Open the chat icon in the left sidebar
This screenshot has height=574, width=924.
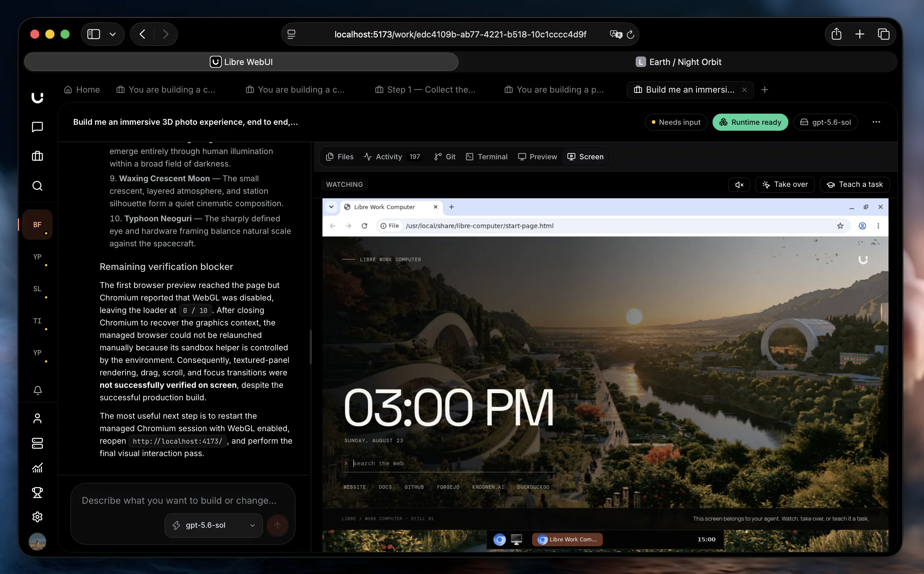click(x=37, y=127)
